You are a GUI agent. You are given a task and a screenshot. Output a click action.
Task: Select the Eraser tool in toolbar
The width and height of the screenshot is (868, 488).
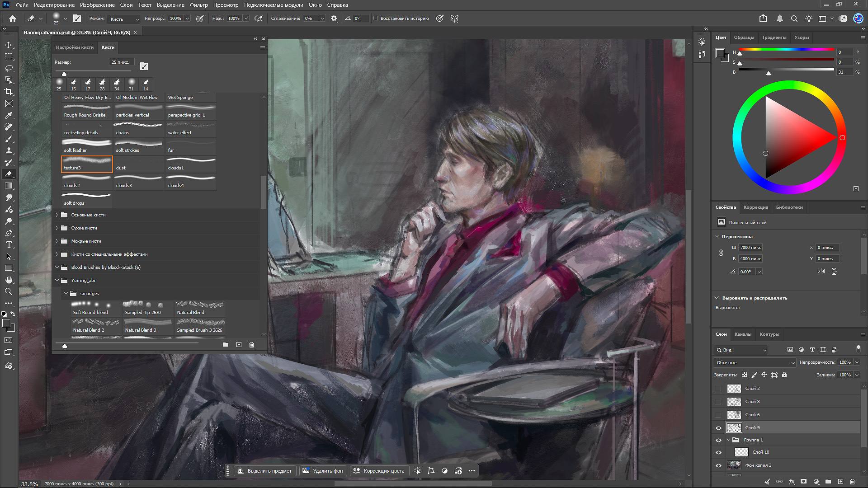[9, 174]
